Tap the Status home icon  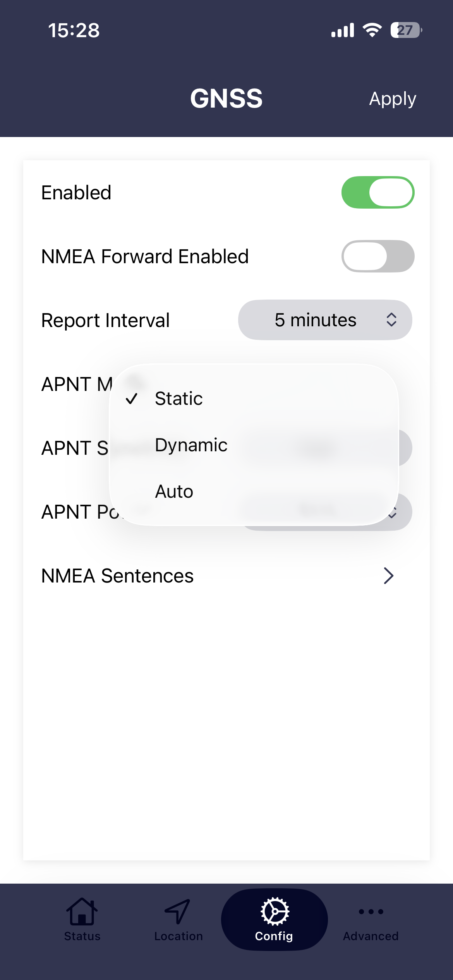click(82, 911)
